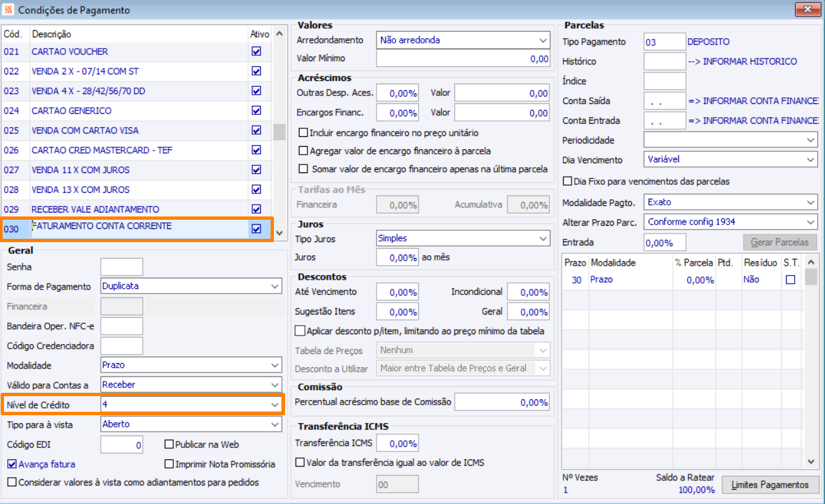
Task: Click the Limites Pagamentos button
Action: (770, 485)
